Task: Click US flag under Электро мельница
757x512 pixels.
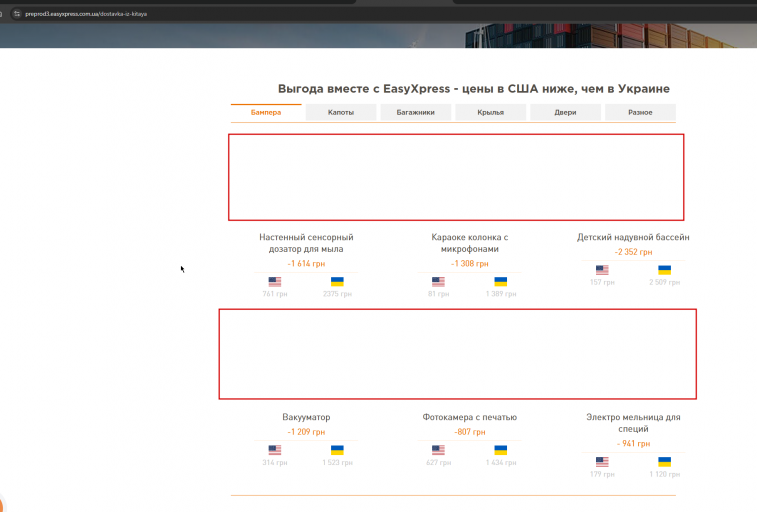Action: (x=602, y=462)
